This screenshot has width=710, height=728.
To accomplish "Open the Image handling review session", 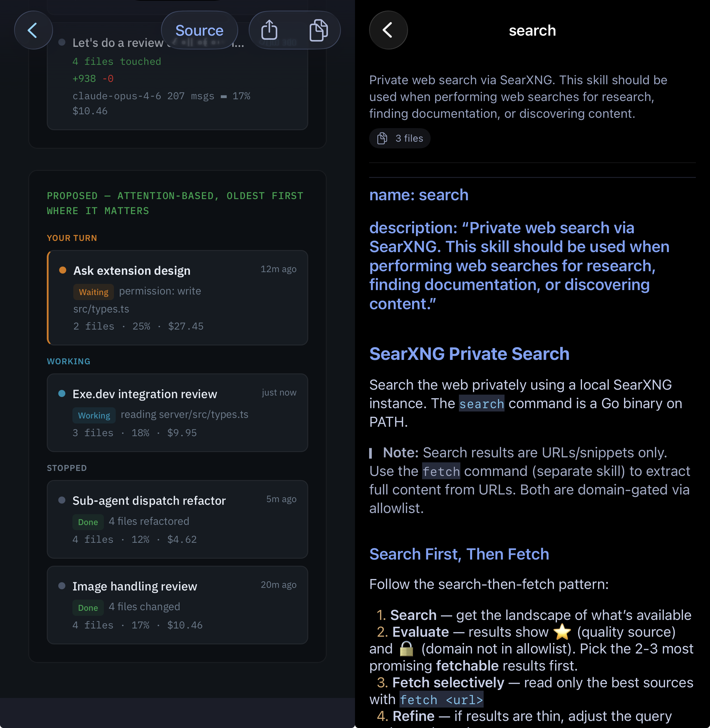I will [x=177, y=605].
